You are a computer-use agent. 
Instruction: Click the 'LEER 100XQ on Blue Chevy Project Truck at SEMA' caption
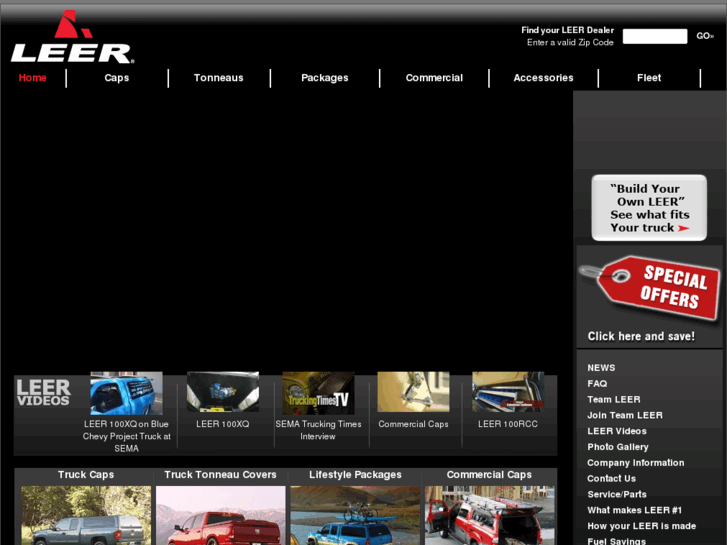127,436
